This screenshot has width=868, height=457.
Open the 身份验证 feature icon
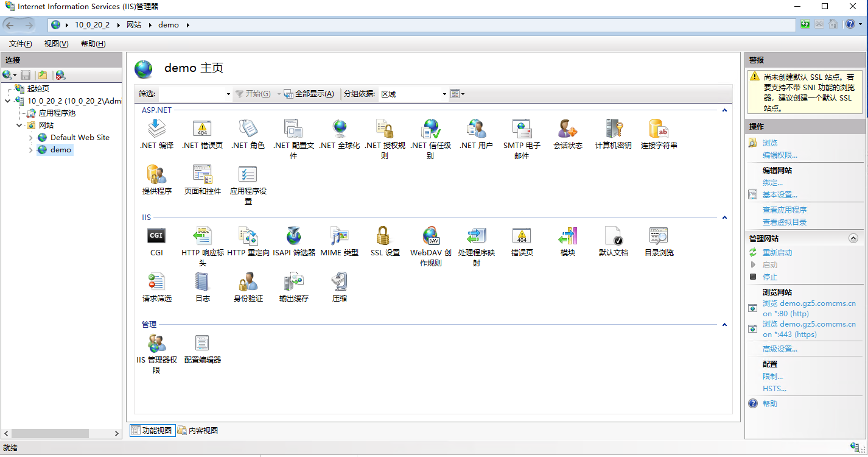point(248,288)
